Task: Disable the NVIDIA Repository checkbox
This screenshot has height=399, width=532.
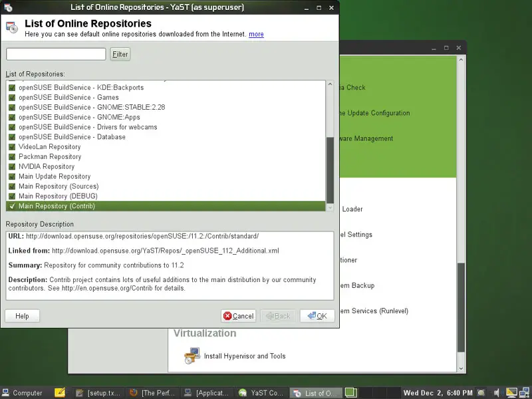Action: pos(12,167)
